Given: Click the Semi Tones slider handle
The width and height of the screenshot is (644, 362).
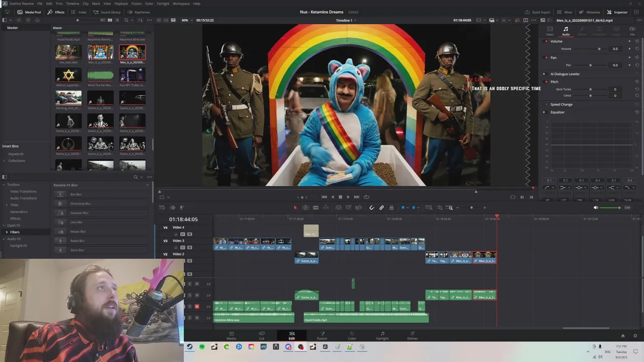Looking at the screenshot, I should 590,89.
